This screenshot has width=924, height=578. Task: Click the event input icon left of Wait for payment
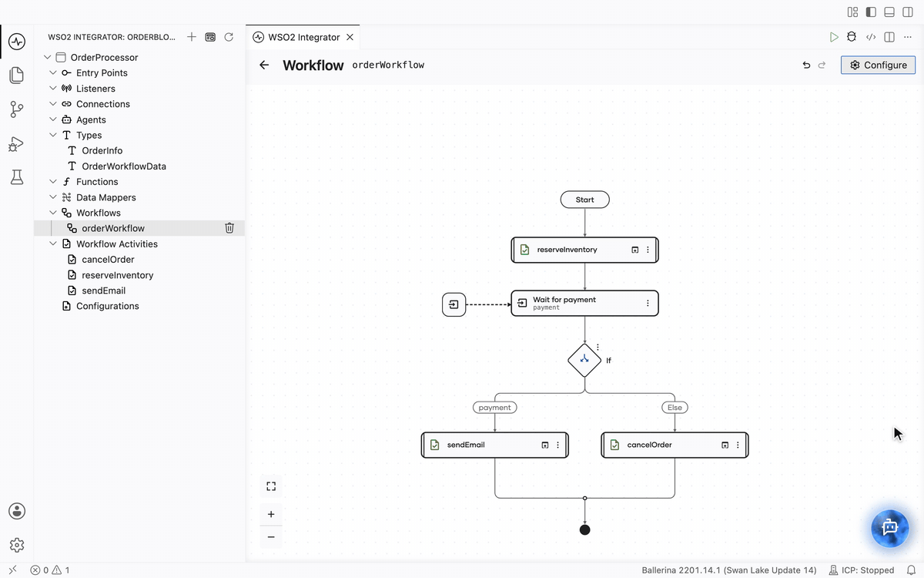(454, 304)
